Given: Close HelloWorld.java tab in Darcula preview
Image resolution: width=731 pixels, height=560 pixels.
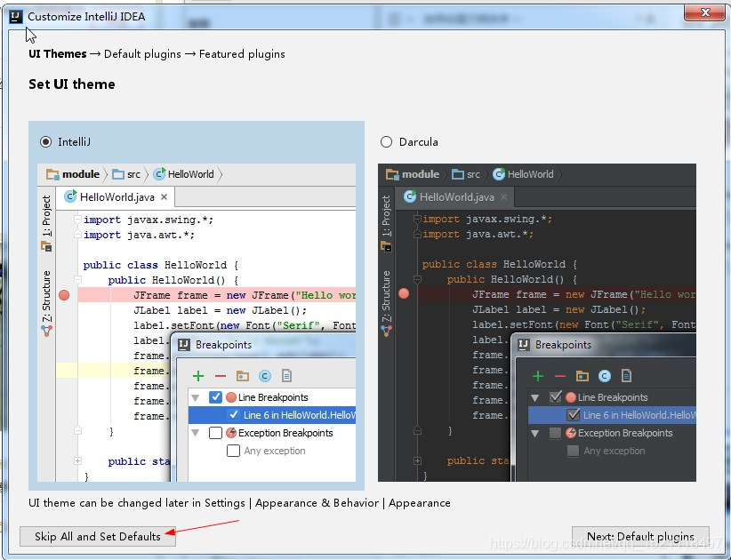Looking at the screenshot, I should 504,197.
